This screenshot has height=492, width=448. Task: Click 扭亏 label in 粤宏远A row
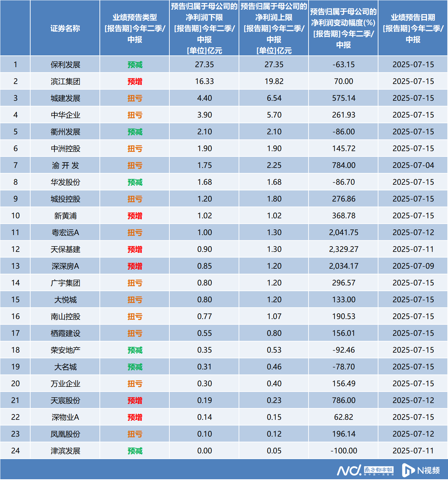[135, 233]
